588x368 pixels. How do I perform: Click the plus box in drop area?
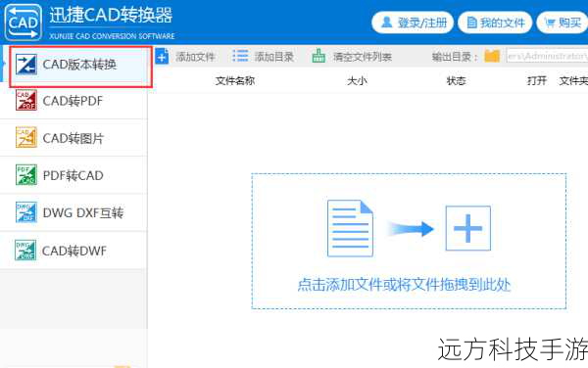[x=468, y=228]
